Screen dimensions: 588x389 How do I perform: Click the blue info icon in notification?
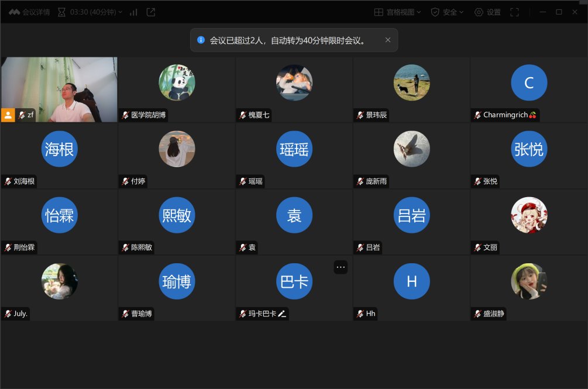pos(201,40)
